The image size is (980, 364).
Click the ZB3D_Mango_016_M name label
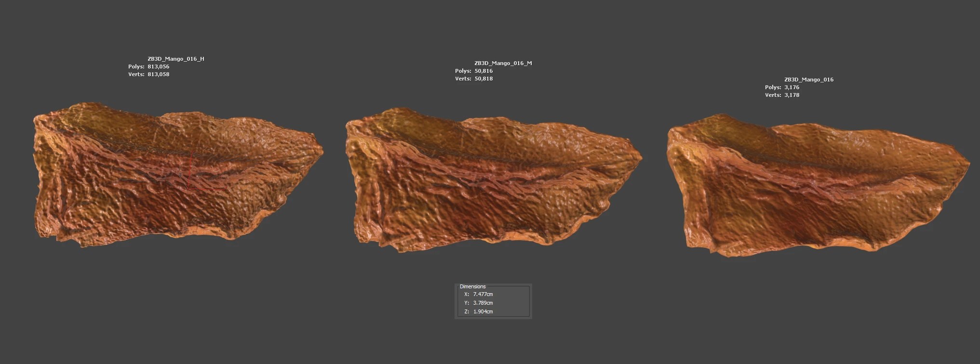click(x=503, y=63)
